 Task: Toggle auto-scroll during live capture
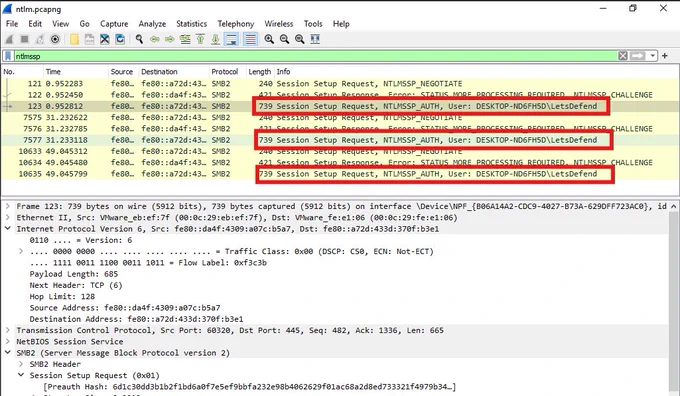click(x=232, y=39)
